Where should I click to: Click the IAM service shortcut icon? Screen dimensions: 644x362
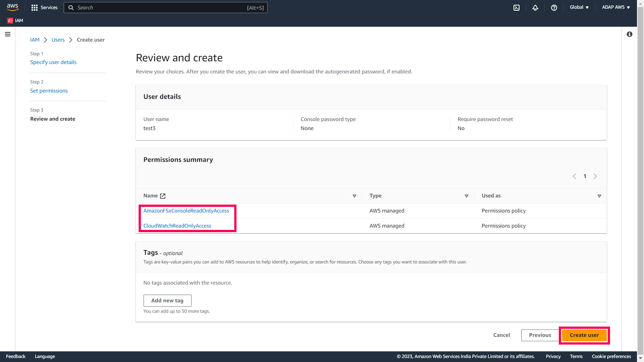click(10, 20)
